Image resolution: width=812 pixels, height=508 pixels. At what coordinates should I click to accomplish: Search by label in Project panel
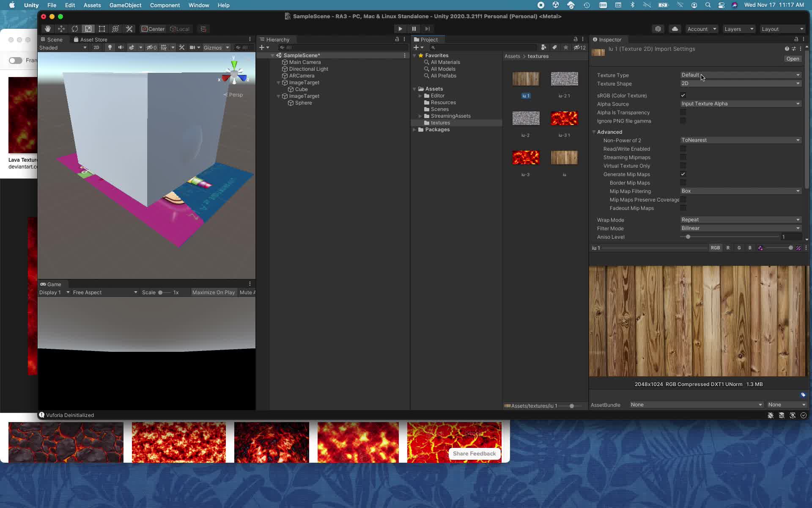click(554, 47)
